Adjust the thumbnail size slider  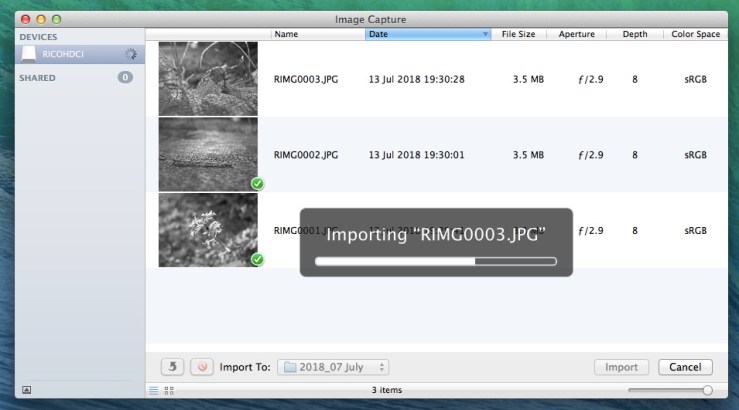(x=707, y=391)
